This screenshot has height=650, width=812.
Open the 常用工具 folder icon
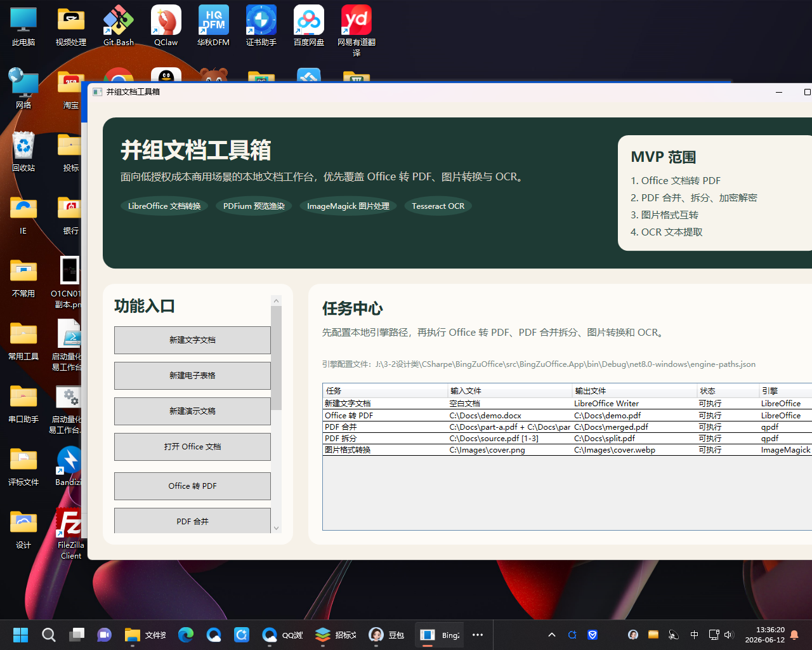click(23, 340)
